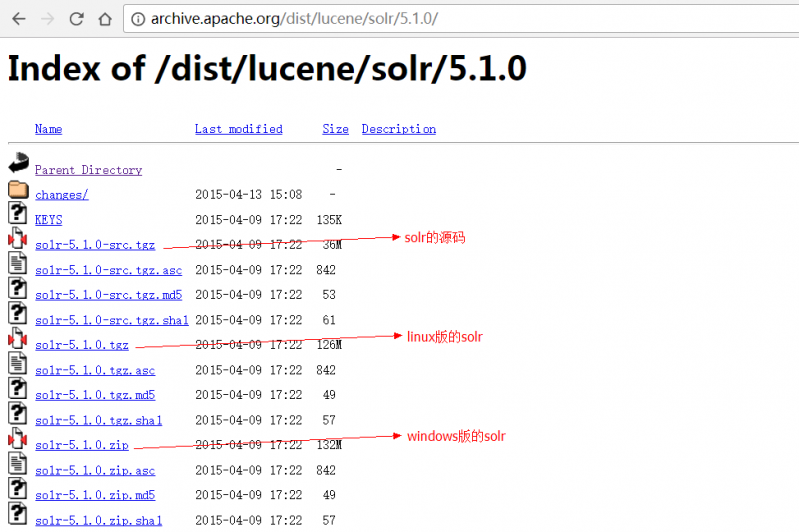Open the solr-5.1.0.zip.sha1 checksum link
This screenshot has height=532, width=799.
click(x=98, y=520)
